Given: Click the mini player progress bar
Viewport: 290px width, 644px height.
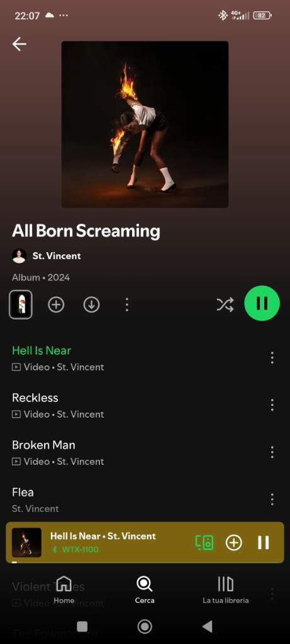Looking at the screenshot, I should (x=145, y=562).
